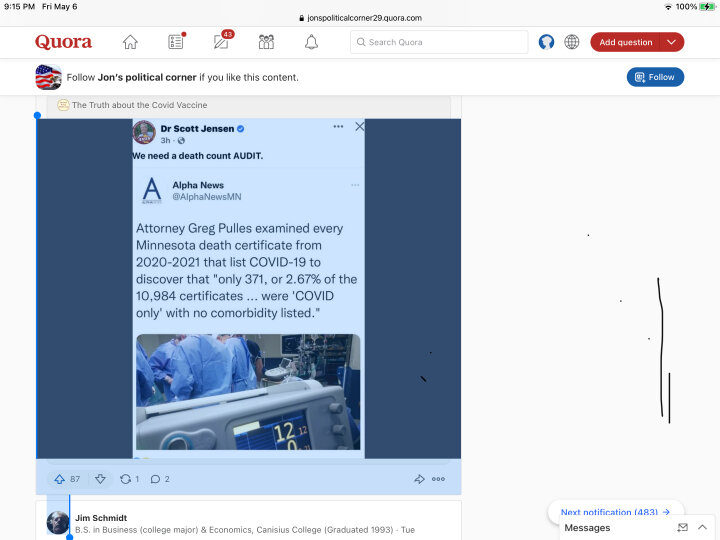
Task: Tap the battery indicator in status bar
Action: 707,6
